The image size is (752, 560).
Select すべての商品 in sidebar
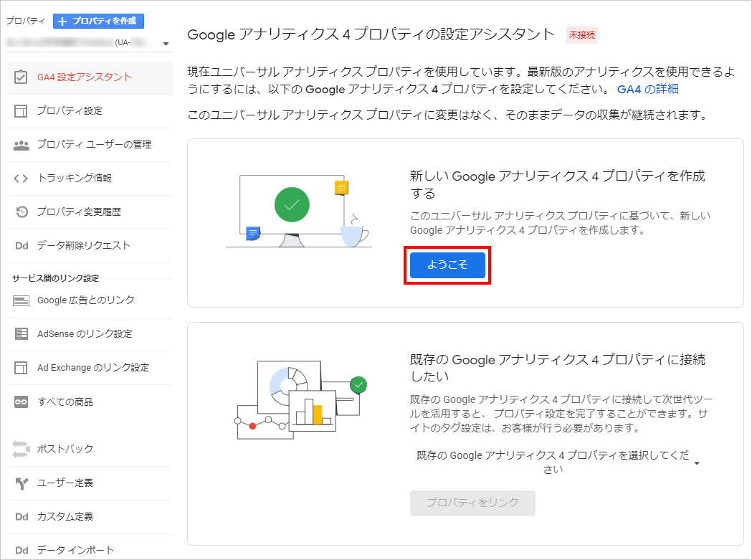click(90, 402)
